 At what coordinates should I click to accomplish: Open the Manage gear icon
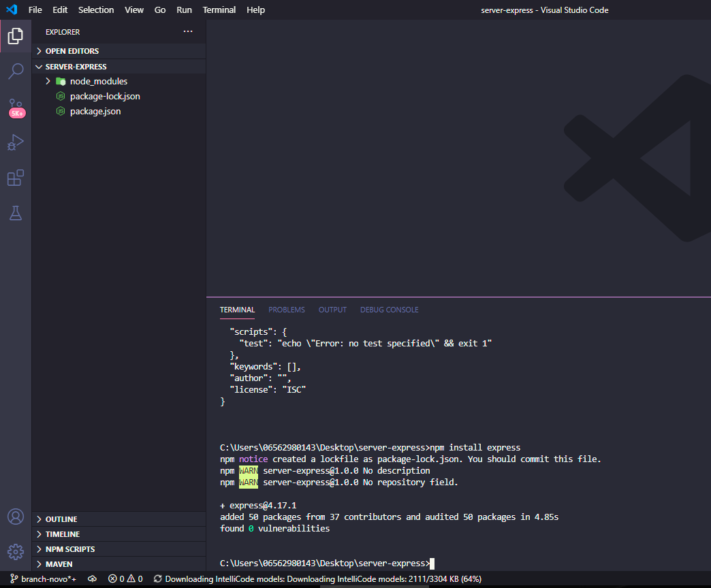15,551
